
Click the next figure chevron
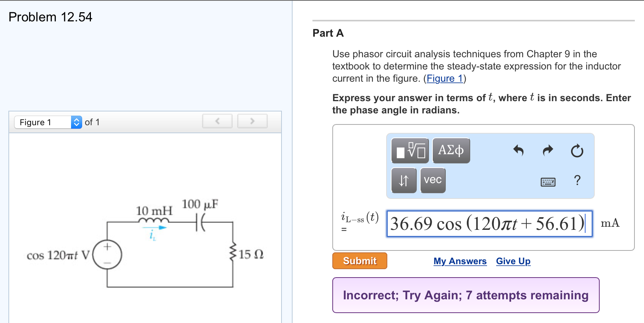pos(252,121)
